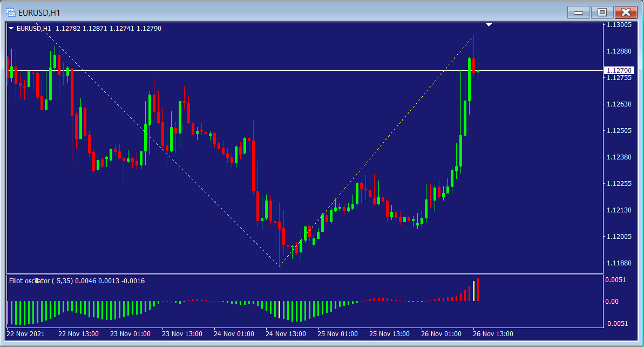Expand the triangle beside the EURUSD,H1 chart label
This screenshot has width=644, height=347.
(x=11, y=29)
